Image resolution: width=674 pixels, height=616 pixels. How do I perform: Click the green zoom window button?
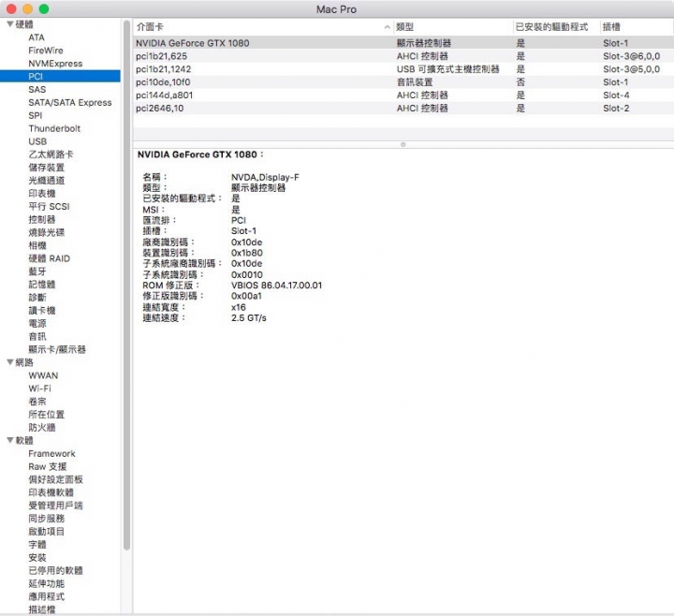(x=44, y=8)
